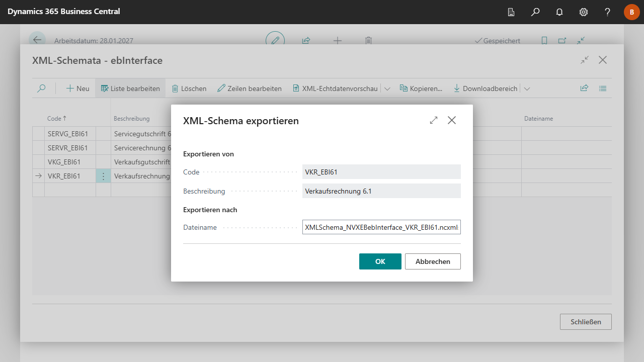Image resolution: width=644 pixels, height=362 pixels.
Task: Expand the XML-Schema exportieren dialog to full size
Action: (434, 121)
